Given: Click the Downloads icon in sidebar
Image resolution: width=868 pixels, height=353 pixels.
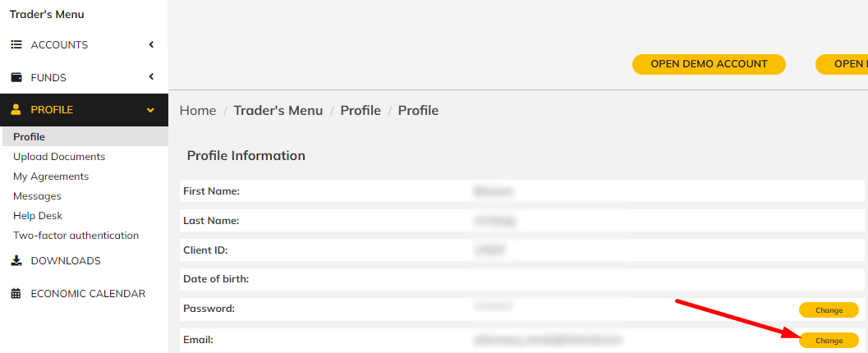Looking at the screenshot, I should [x=16, y=260].
